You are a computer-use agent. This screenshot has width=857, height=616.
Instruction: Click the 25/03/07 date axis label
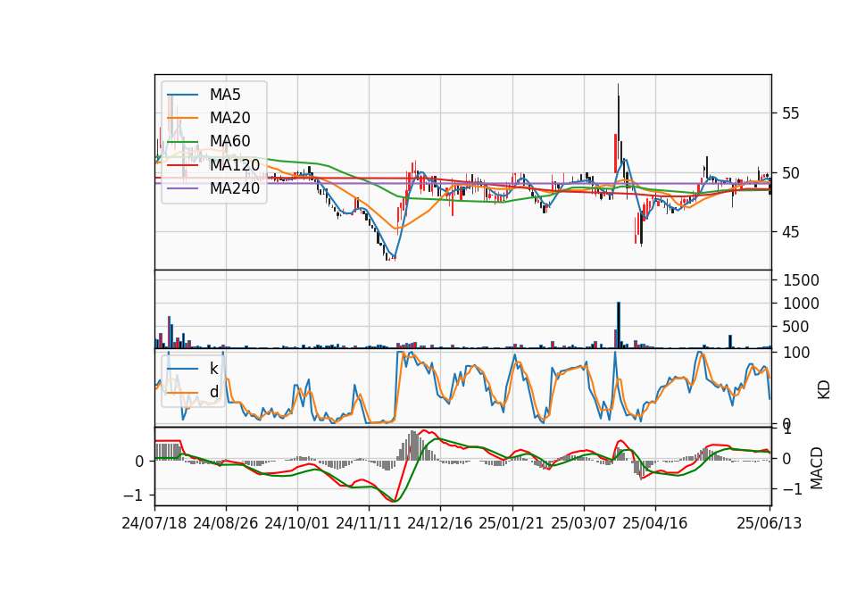583,523
